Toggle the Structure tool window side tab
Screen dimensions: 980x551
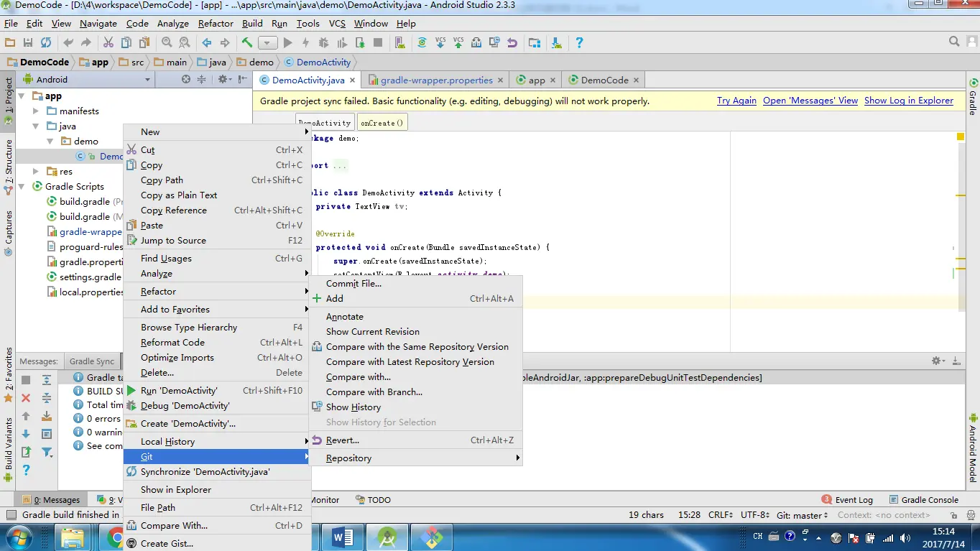click(x=8, y=166)
